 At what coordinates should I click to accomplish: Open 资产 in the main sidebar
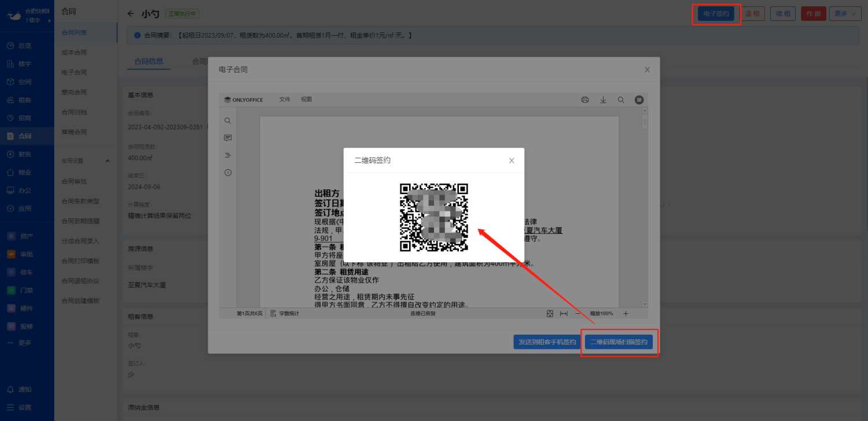(x=27, y=236)
